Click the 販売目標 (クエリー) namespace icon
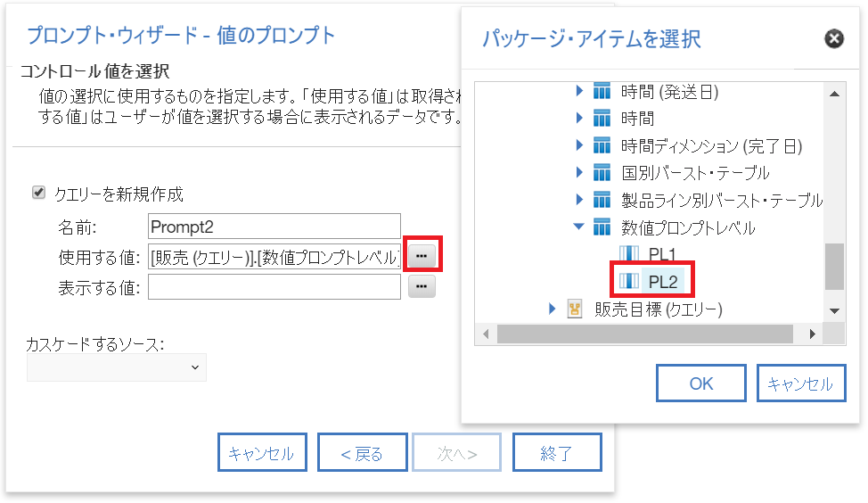This screenshot has width=868, height=503. [x=575, y=309]
